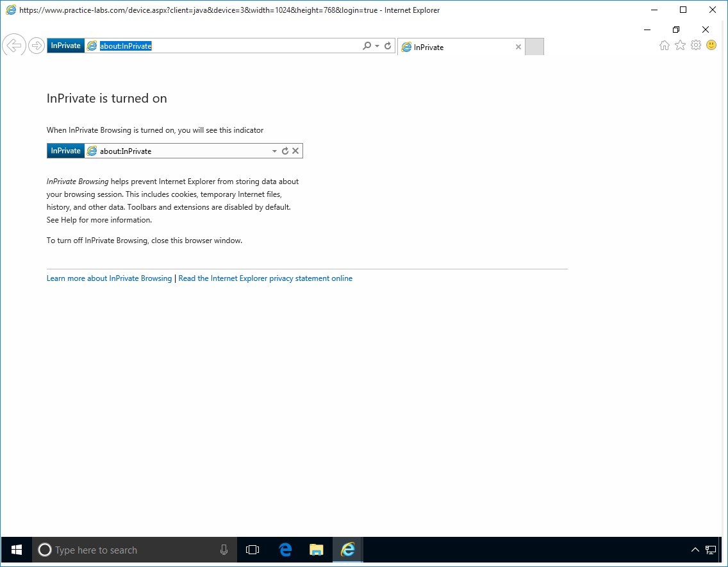
Task: Expand the address bar search dropdown arrow
Action: click(x=377, y=46)
